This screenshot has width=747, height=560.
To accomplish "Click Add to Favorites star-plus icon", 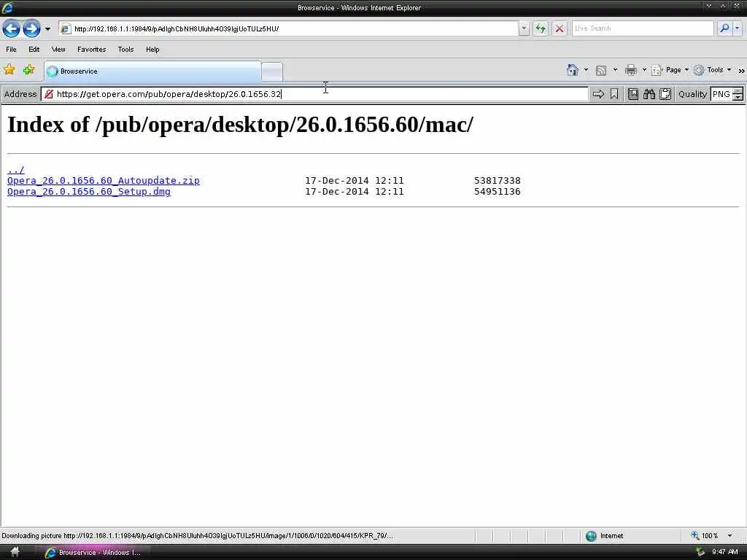I will coord(28,70).
